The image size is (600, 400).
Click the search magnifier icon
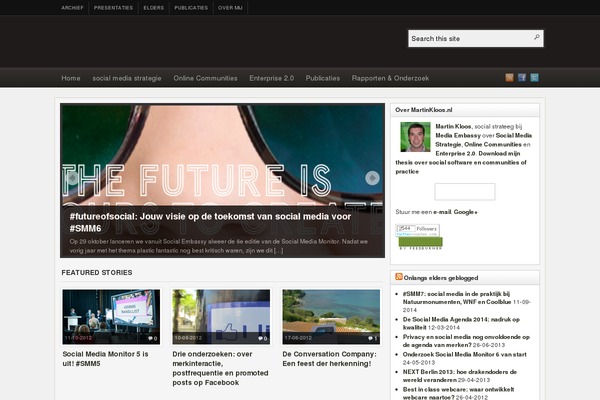click(x=536, y=38)
